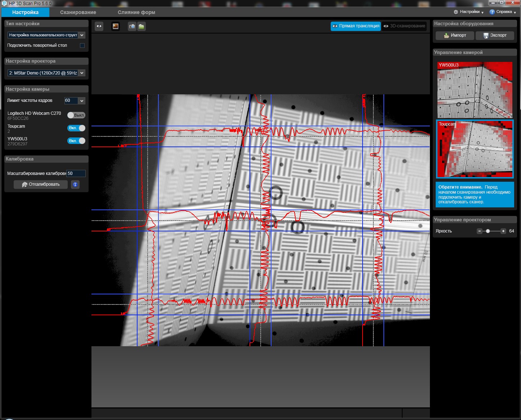
Task: Click the Яркость brightness slider handle
Action: [488, 231]
